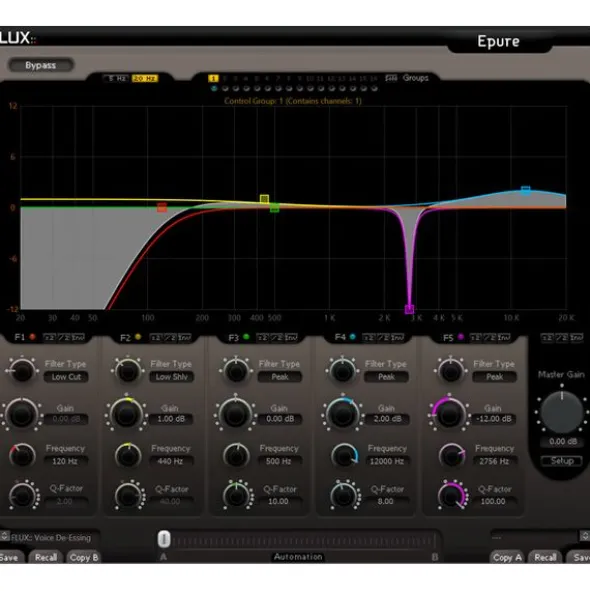Toggle the F5 band enable purple LED
The image size is (590, 591).
point(460,337)
